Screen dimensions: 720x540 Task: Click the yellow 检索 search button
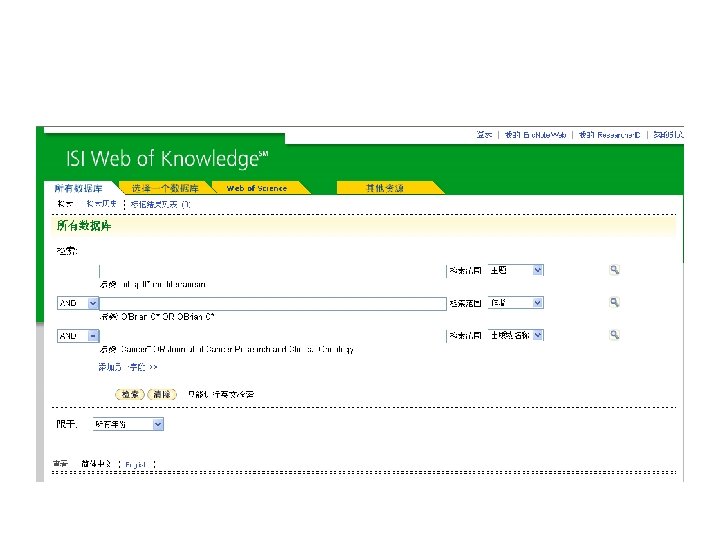tap(130, 394)
